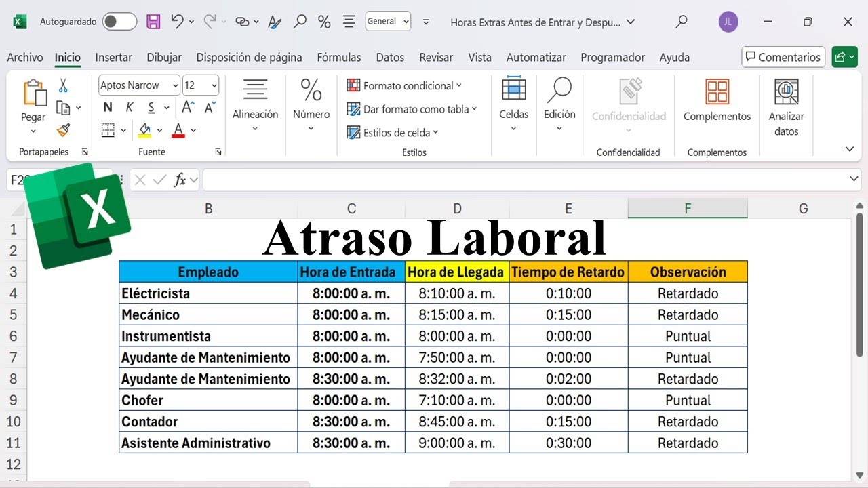Open the Número group menu

click(x=311, y=106)
